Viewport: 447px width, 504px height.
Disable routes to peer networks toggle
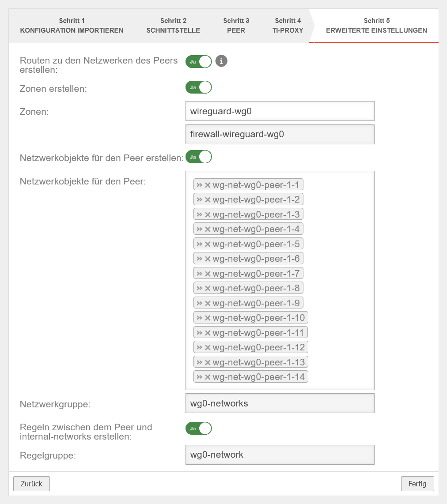point(199,62)
